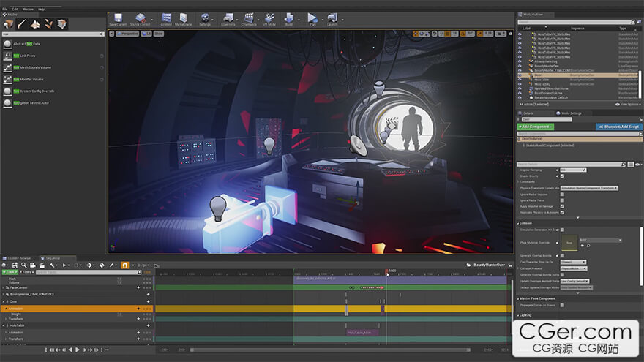Select the Landscape mode icon

tap(35, 24)
